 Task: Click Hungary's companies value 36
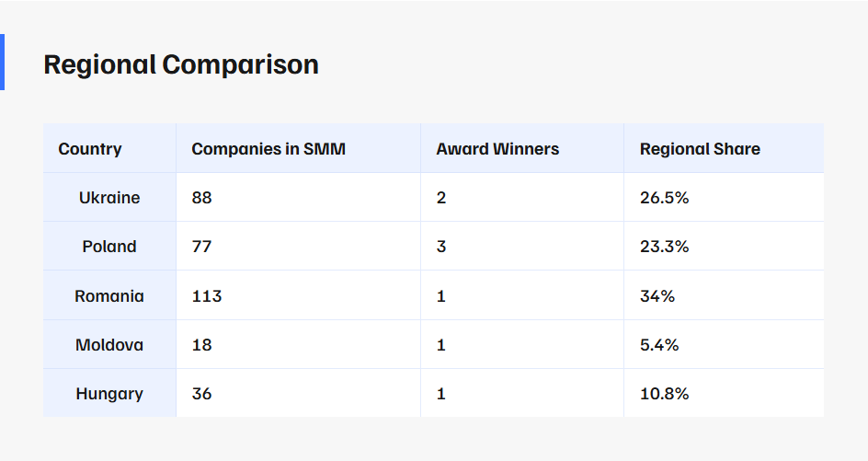[201, 394]
